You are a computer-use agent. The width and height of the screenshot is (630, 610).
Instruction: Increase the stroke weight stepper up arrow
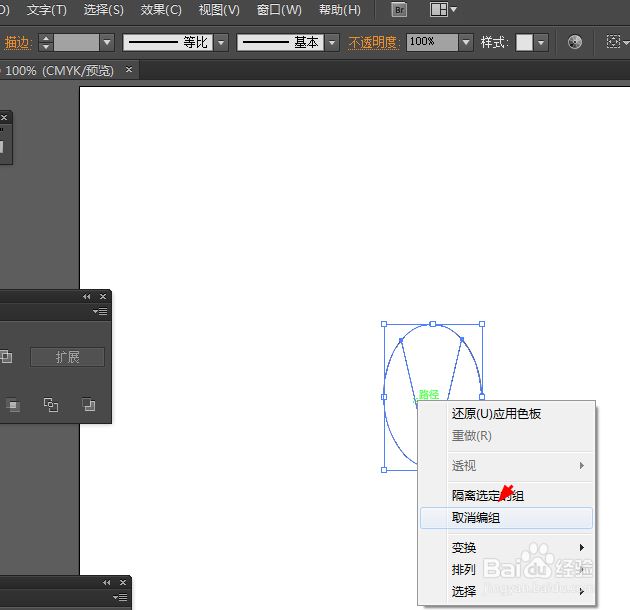46,38
